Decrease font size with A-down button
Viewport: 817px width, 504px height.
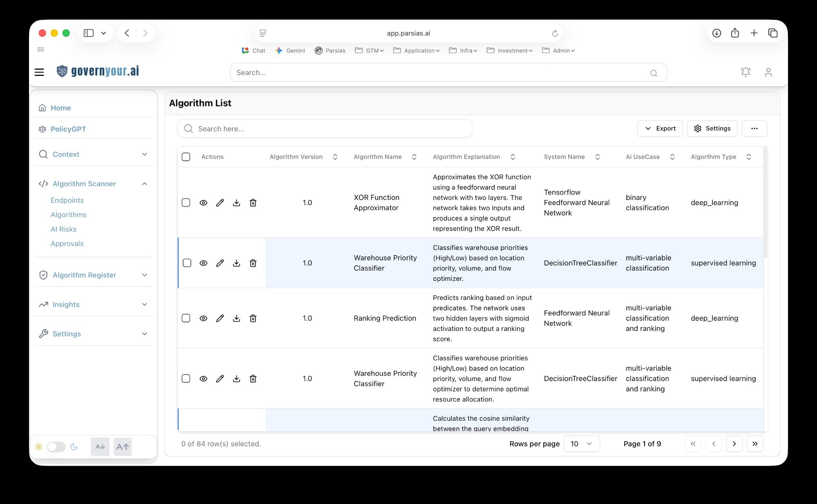pos(100,446)
